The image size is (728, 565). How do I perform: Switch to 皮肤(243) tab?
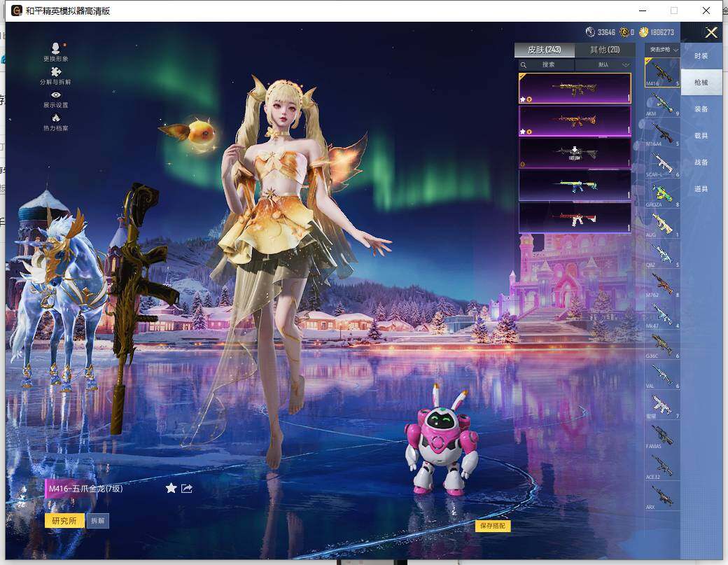click(544, 50)
